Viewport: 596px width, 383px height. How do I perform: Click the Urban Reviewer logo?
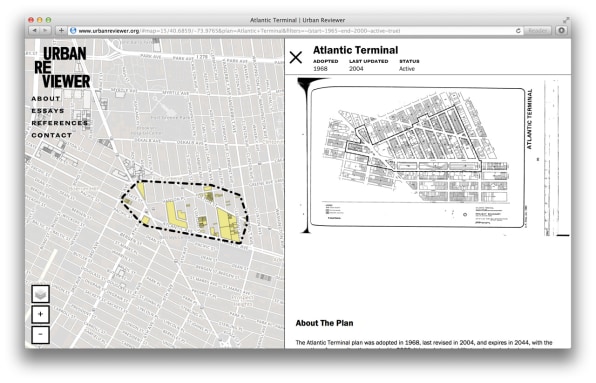click(x=62, y=67)
